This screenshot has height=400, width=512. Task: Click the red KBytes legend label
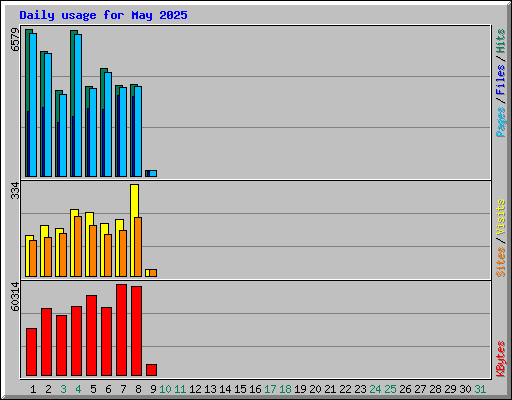(x=500, y=359)
